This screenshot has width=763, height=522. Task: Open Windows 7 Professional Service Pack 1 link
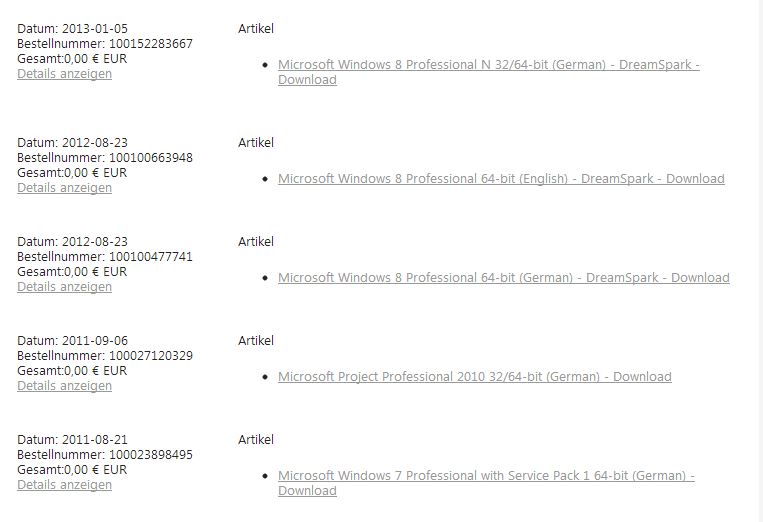(x=486, y=476)
